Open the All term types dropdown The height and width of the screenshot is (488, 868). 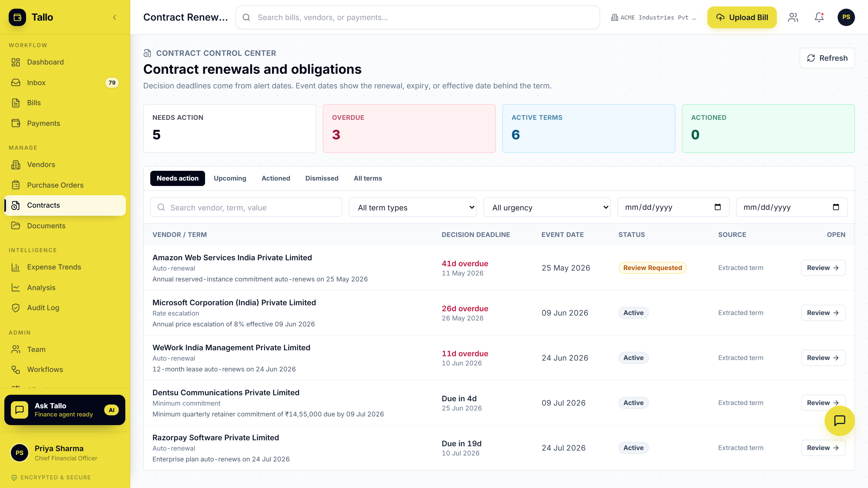[x=413, y=207]
